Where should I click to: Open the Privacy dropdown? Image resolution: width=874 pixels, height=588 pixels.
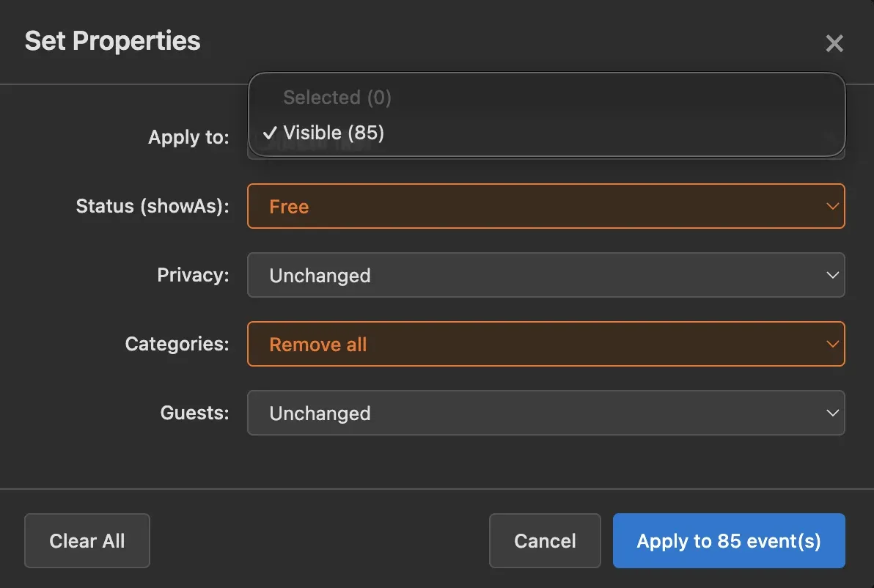pyautogui.click(x=546, y=276)
